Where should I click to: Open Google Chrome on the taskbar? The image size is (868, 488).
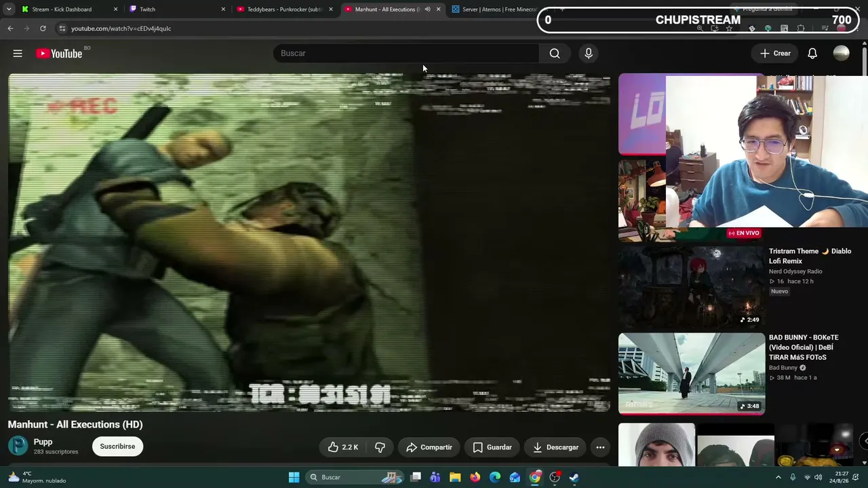[x=535, y=477]
